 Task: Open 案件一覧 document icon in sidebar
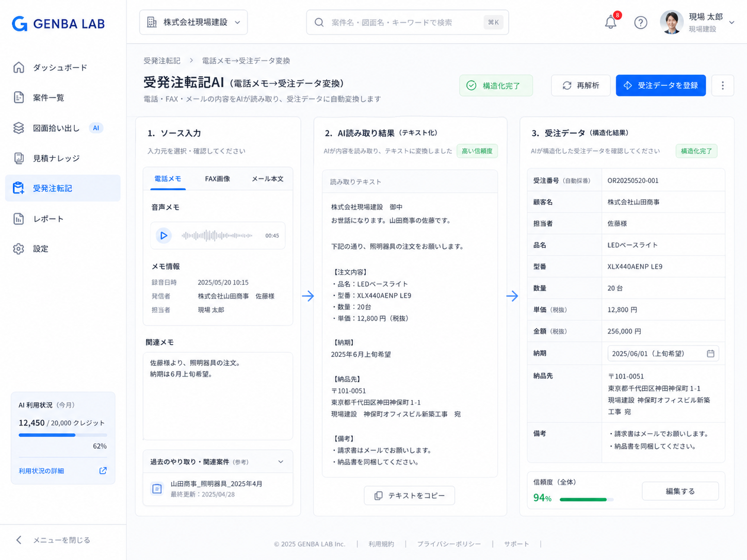(19, 97)
